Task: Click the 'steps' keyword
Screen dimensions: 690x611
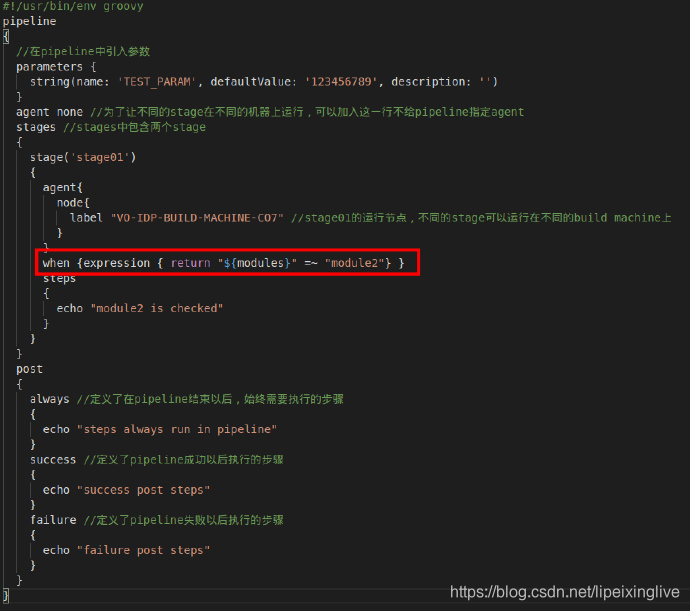Action: point(59,279)
